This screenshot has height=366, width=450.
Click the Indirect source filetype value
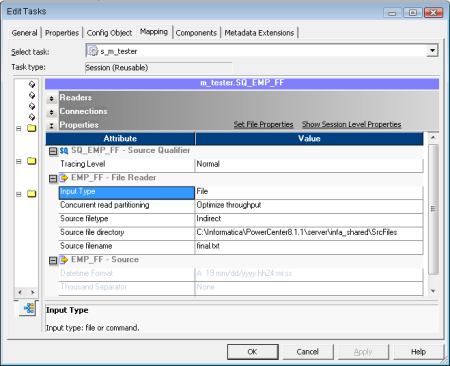(x=309, y=220)
